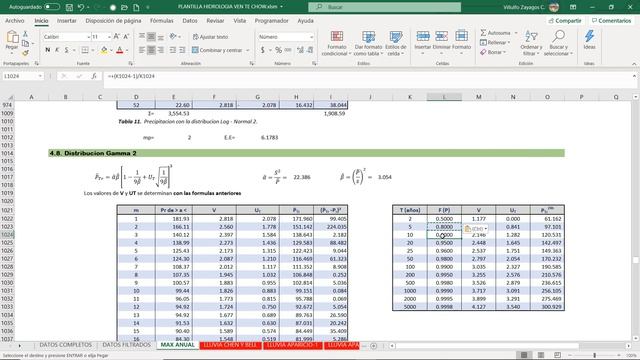Screen dimensions: 640x360
Task: Open the Borrar eraser menu
Action: click(x=493, y=52)
